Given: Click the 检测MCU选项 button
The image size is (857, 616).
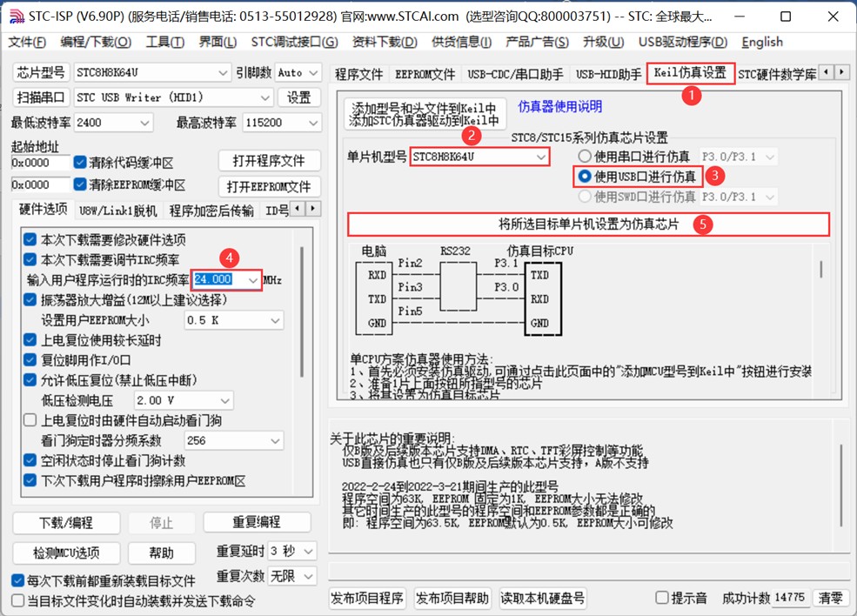Looking at the screenshot, I should pyautogui.click(x=66, y=553).
